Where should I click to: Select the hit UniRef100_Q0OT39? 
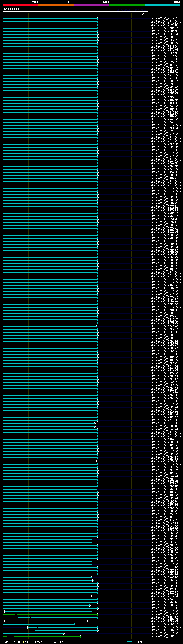coord(164,25)
